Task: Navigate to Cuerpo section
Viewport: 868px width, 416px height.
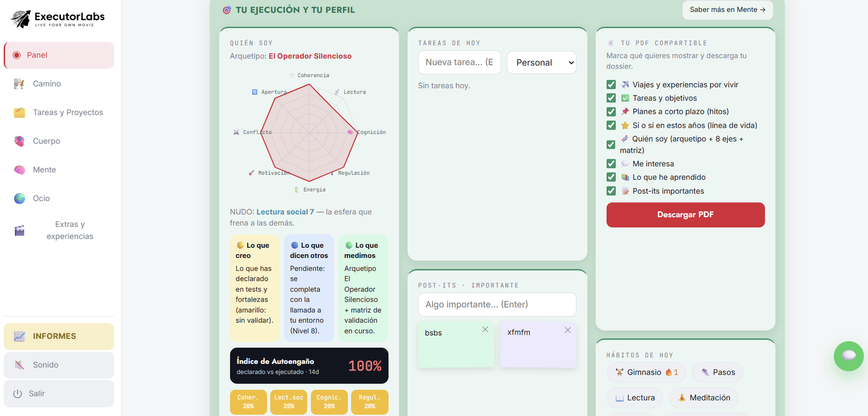Action: click(59, 141)
